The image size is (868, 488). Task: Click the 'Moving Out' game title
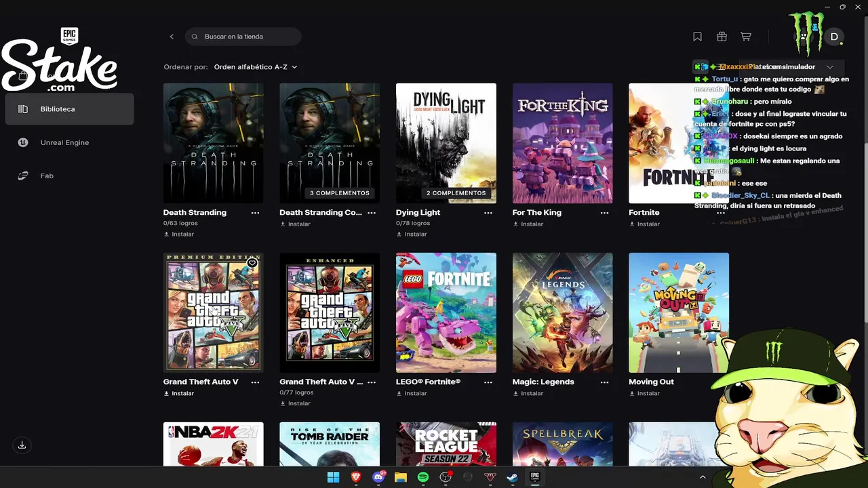pos(651,382)
